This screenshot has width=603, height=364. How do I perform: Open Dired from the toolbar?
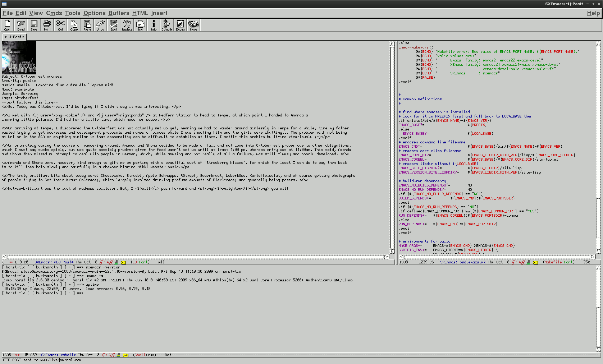pos(21,25)
